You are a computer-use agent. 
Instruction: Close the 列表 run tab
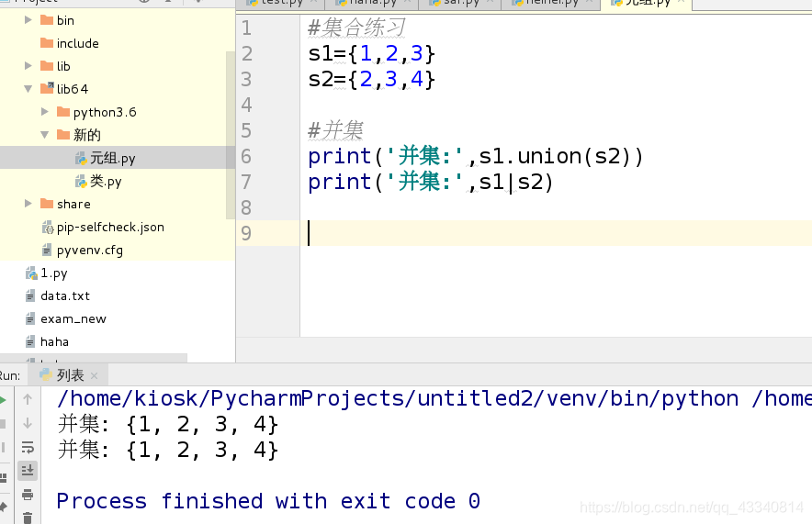(x=94, y=375)
